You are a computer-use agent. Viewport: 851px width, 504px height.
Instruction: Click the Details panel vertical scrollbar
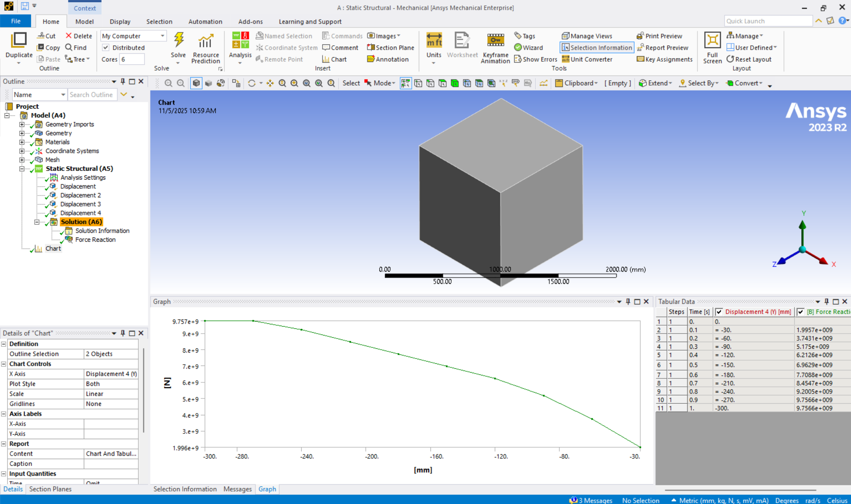click(143, 390)
